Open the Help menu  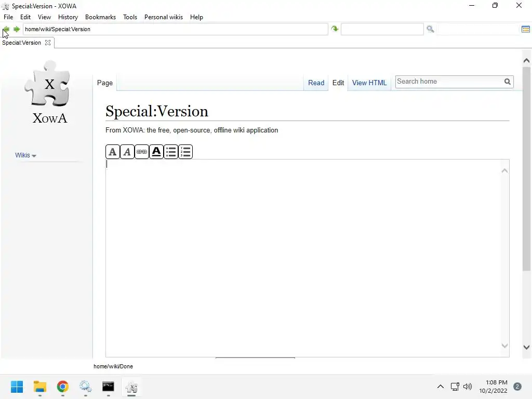tap(196, 17)
